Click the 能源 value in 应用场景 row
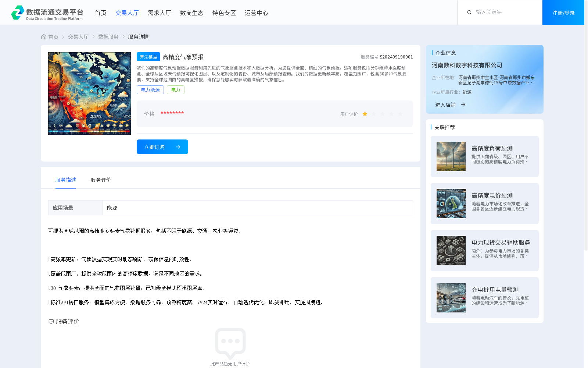The image size is (588, 368). (x=112, y=208)
